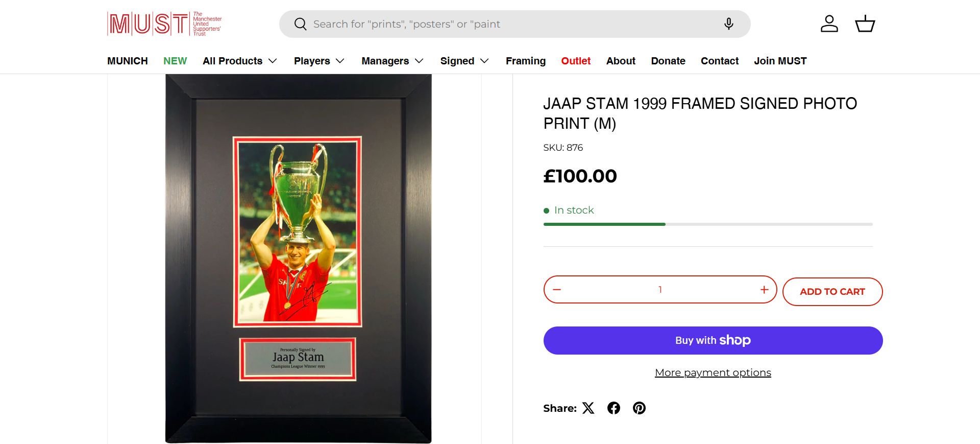Open the shopping basket icon

(x=865, y=24)
